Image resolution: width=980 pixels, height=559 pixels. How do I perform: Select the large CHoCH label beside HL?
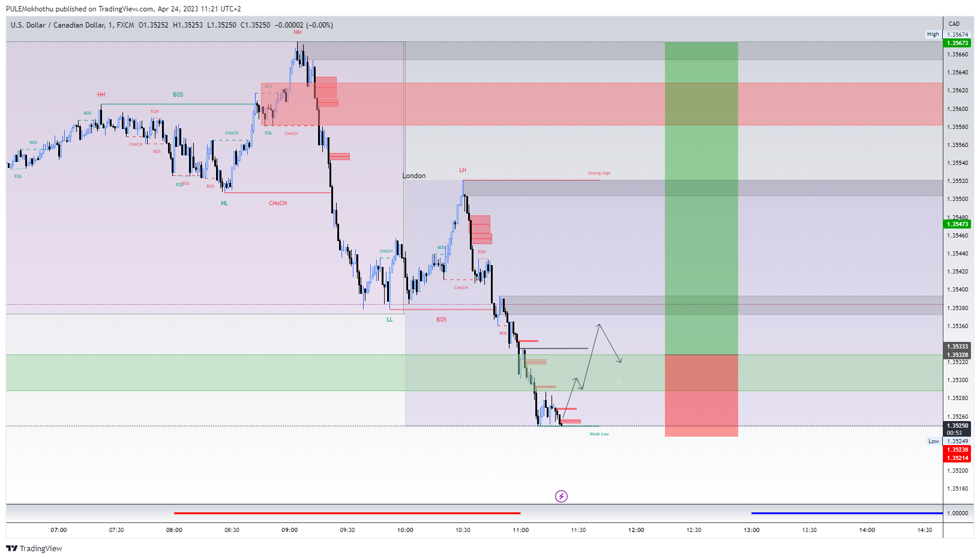click(278, 203)
